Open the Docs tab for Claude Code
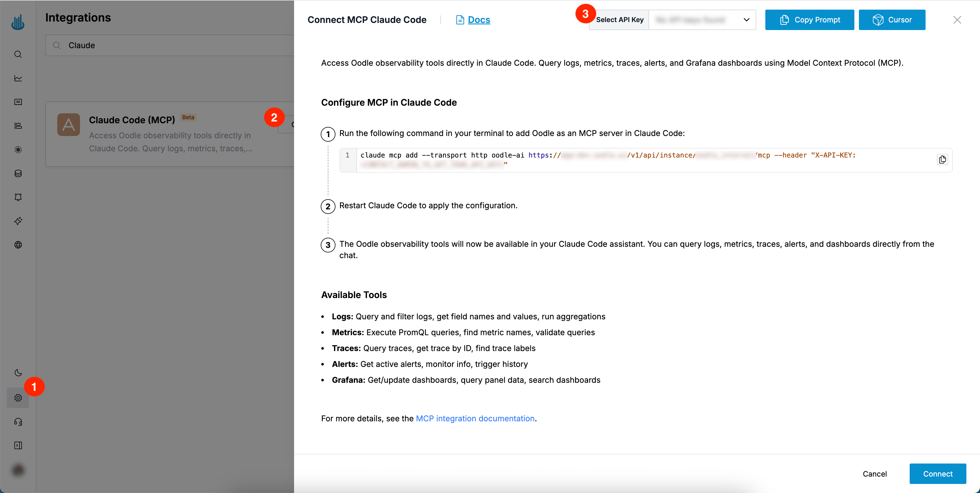 point(473,20)
